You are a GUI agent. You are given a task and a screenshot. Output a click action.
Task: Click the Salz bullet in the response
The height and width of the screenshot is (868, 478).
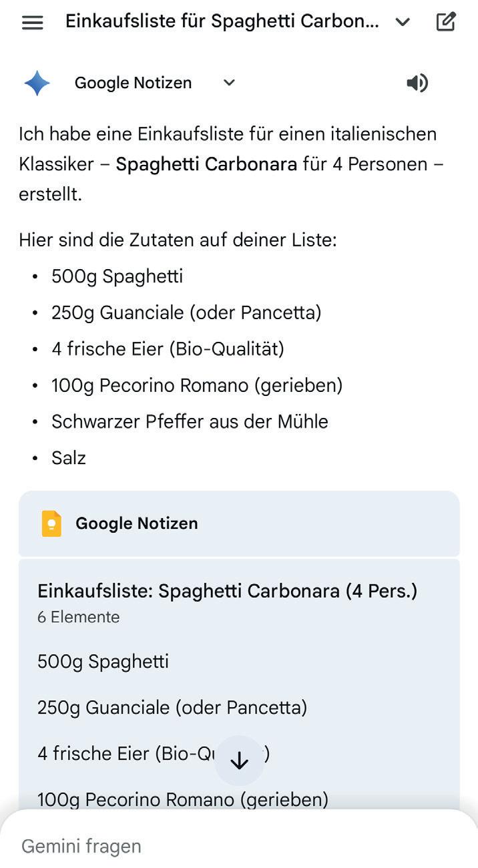[69, 458]
